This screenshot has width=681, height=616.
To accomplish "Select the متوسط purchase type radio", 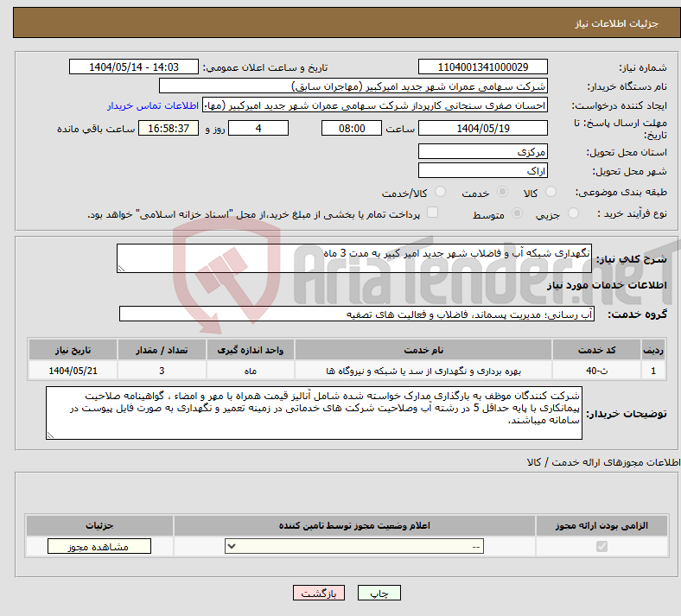I will [x=517, y=213].
